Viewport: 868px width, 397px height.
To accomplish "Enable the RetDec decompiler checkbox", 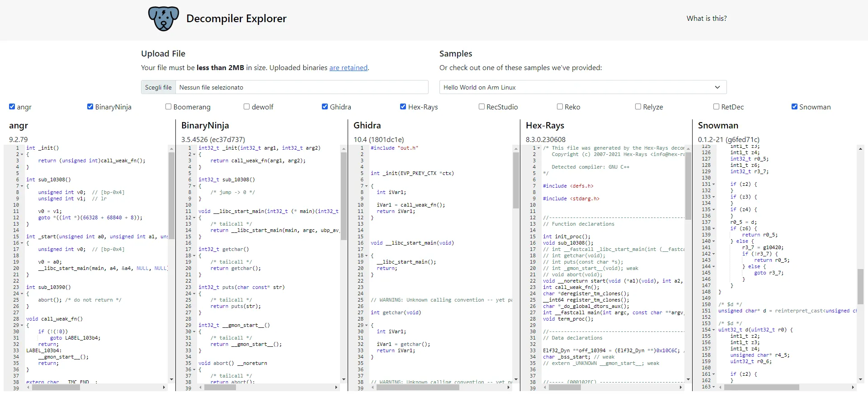I will [x=716, y=107].
